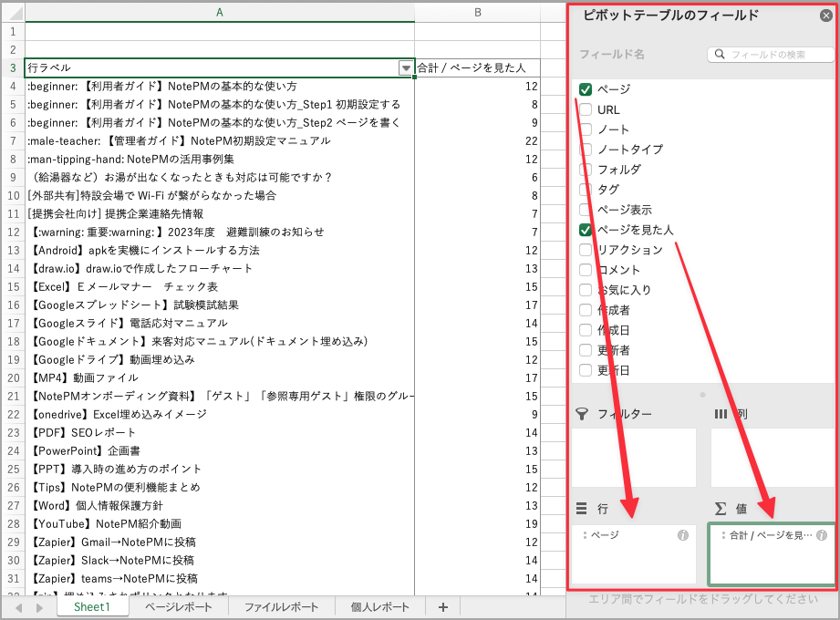Click the sigma values icon
Screen dimensions: 840x620
721,508
